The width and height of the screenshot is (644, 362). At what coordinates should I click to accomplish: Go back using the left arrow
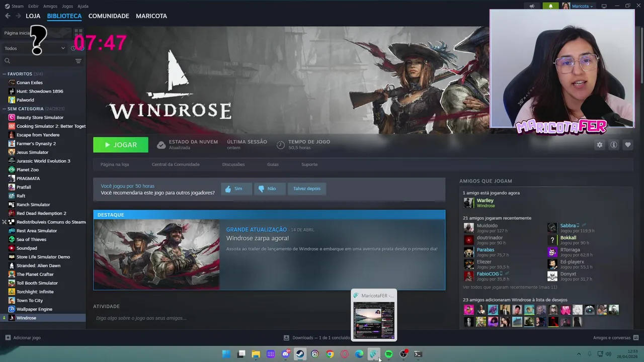point(8,16)
